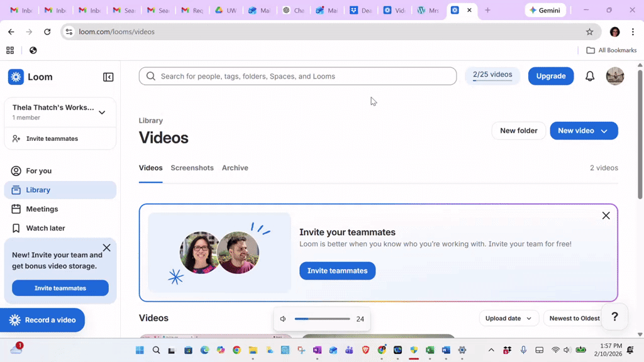Click the vertical page scrollbar

[640, 136]
